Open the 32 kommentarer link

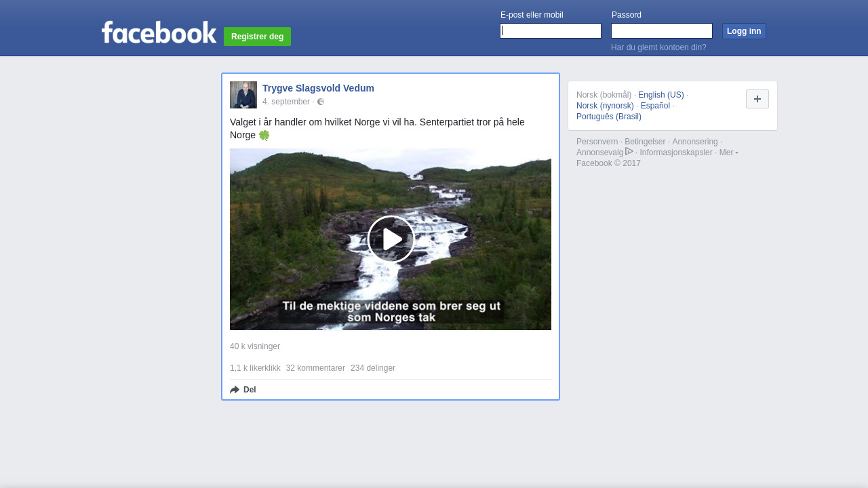(315, 368)
